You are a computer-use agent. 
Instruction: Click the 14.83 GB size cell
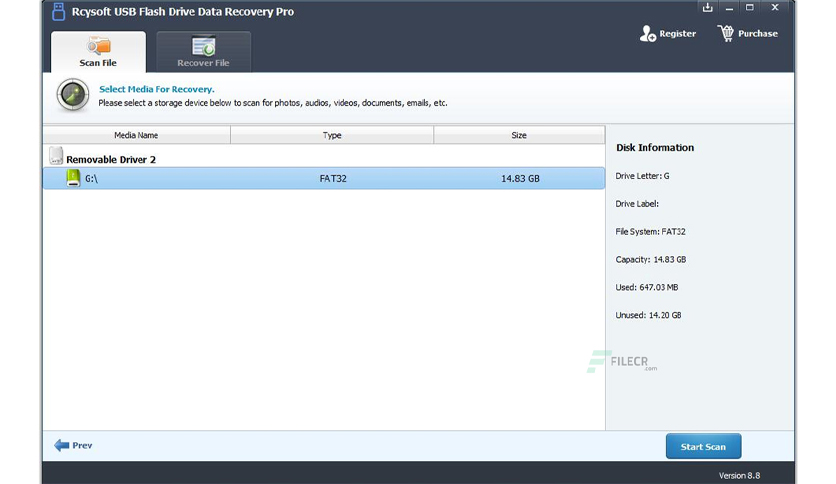[x=520, y=179]
